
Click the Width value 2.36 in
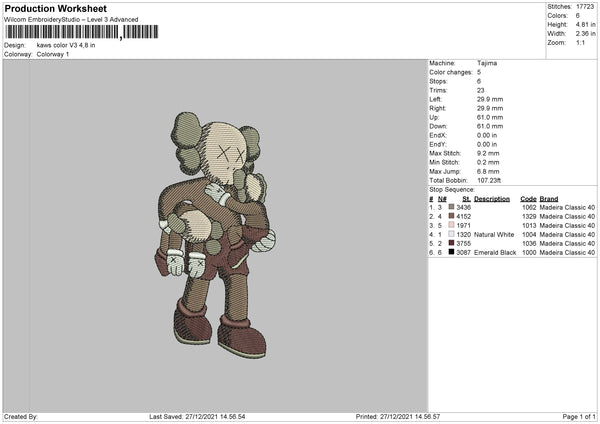(585, 34)
